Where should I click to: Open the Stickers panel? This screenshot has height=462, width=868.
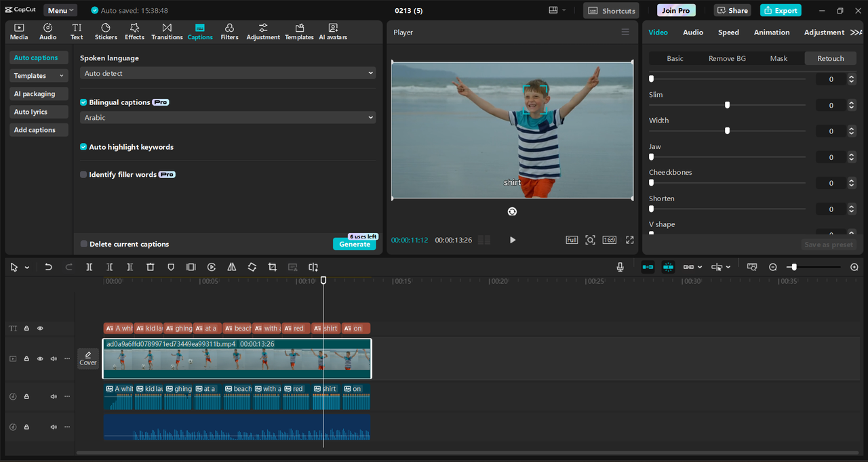pos(106,32)
